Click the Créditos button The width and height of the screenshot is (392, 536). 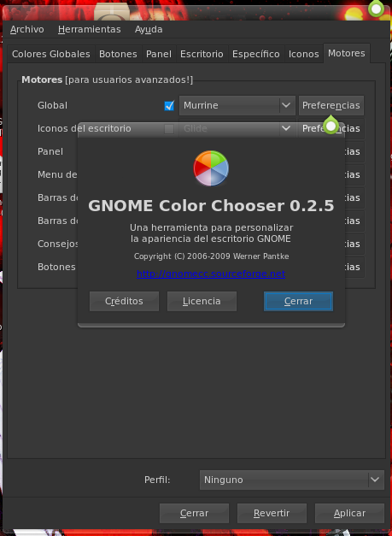[x=125, y=301]
